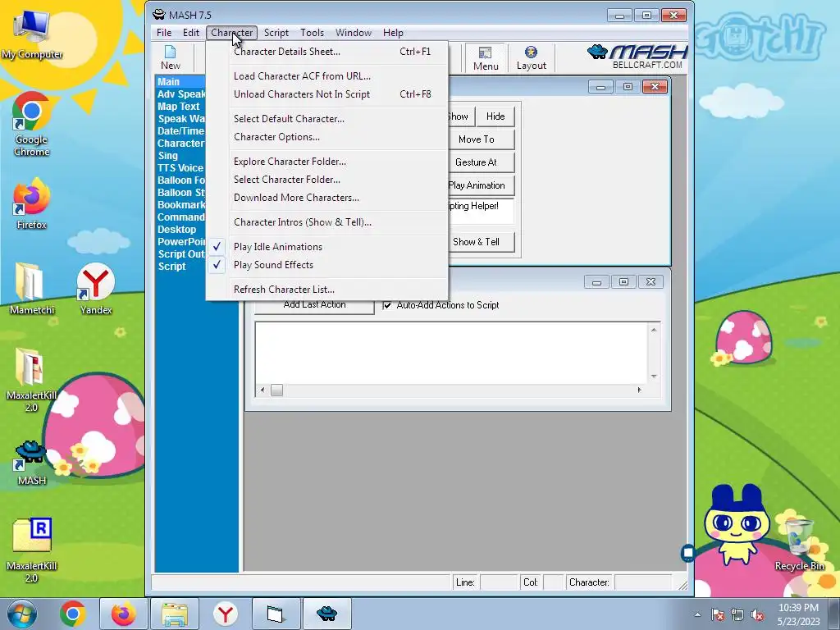Click the muted volume tray icon
This screenshot has height=630, width=840.
(x=757, y=614)
